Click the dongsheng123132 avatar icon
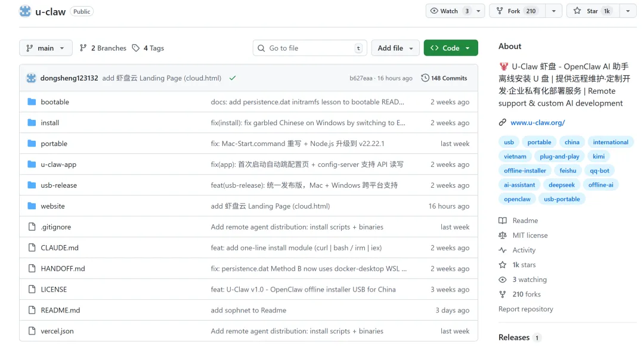 click(31, 78)
